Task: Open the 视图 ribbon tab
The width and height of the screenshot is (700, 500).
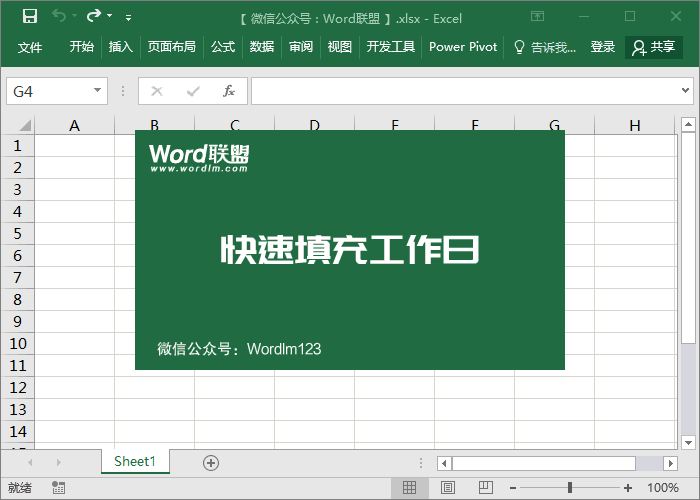Action: [x=340, y=46]
